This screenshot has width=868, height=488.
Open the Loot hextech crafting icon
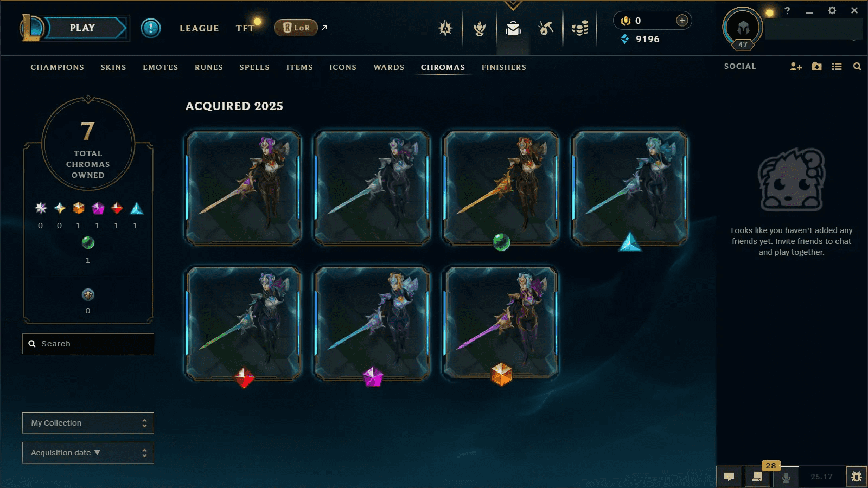pyautogui.click(x=546, y=28)
